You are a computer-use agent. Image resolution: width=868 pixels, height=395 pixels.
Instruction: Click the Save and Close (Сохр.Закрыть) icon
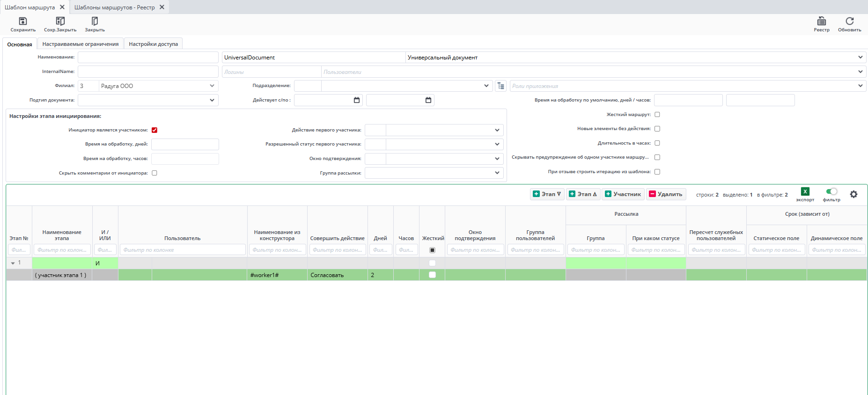pyautogui.click(x=60, y=22)
